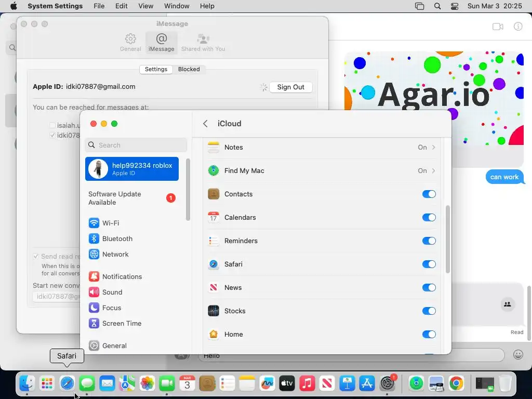The image size is (532, 399).
Task: Click the System Settings search field
Action: pyautogui.click(x=136, y=145)
